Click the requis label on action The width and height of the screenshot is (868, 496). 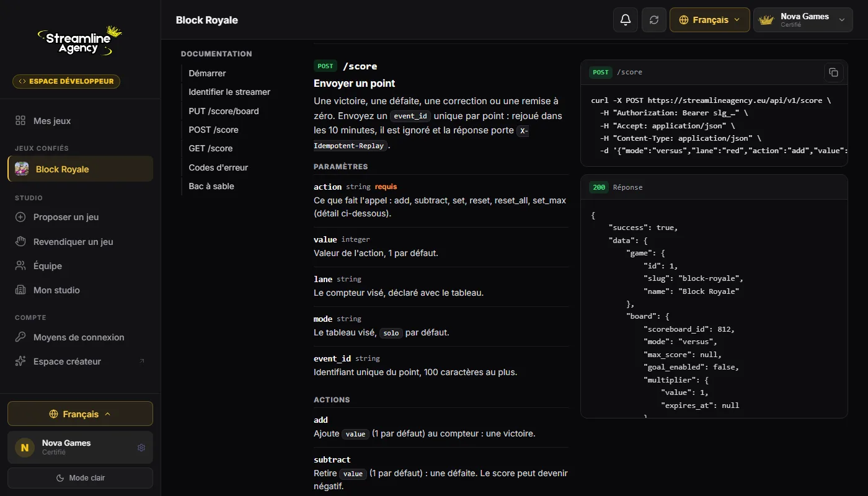click(x=386, y=187)
